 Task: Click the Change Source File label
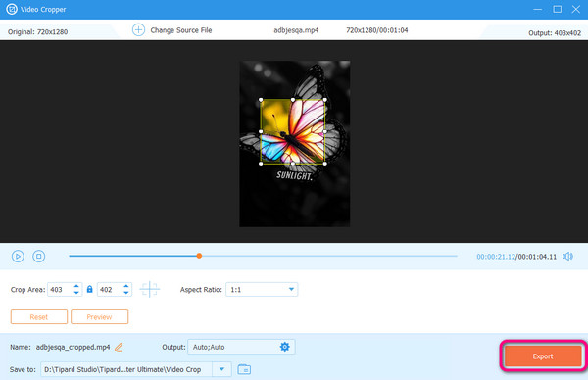[181, 30]
